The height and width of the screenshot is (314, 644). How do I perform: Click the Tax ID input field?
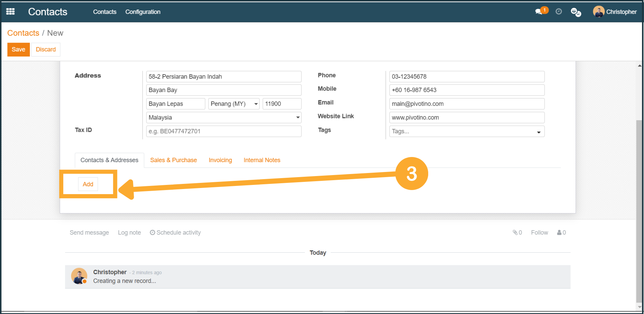(223, 131)
